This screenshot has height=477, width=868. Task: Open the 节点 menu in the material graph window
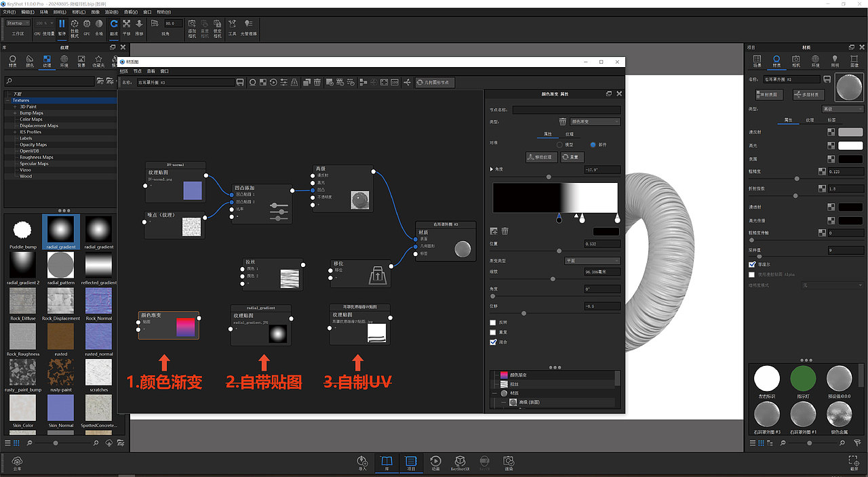tap(138, 71)
